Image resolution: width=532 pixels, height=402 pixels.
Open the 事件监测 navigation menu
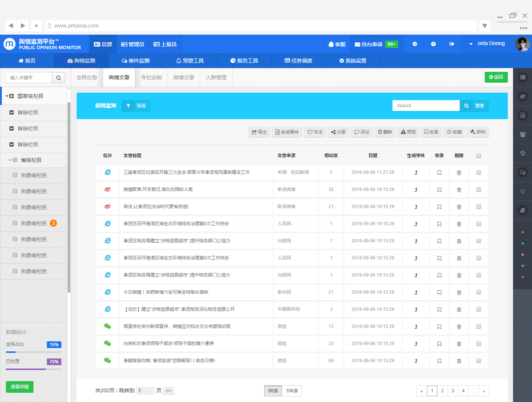[135, 61]
